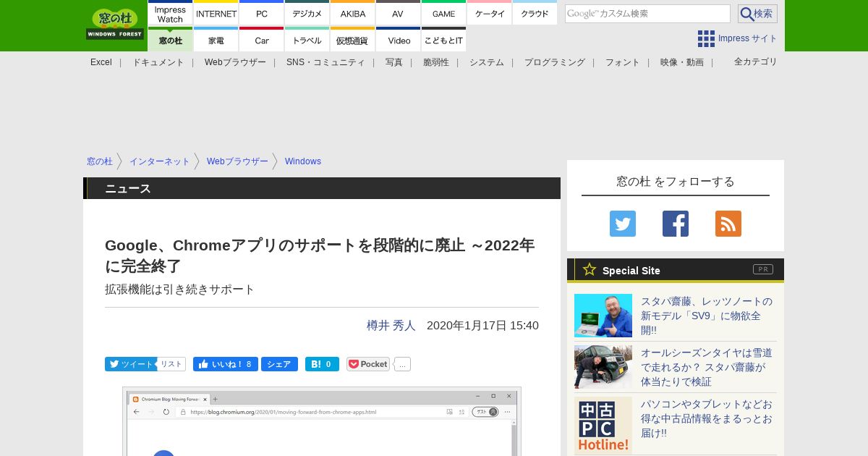Click the snowy car tire thumbnail
Viewport: 868px width, 456px height.
(x=603, y=367)
